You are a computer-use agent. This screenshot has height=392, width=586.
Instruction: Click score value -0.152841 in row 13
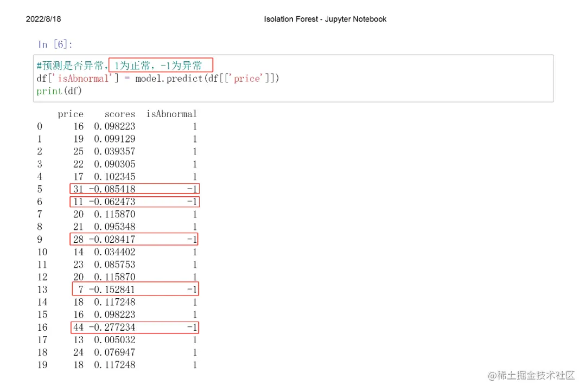112,290
